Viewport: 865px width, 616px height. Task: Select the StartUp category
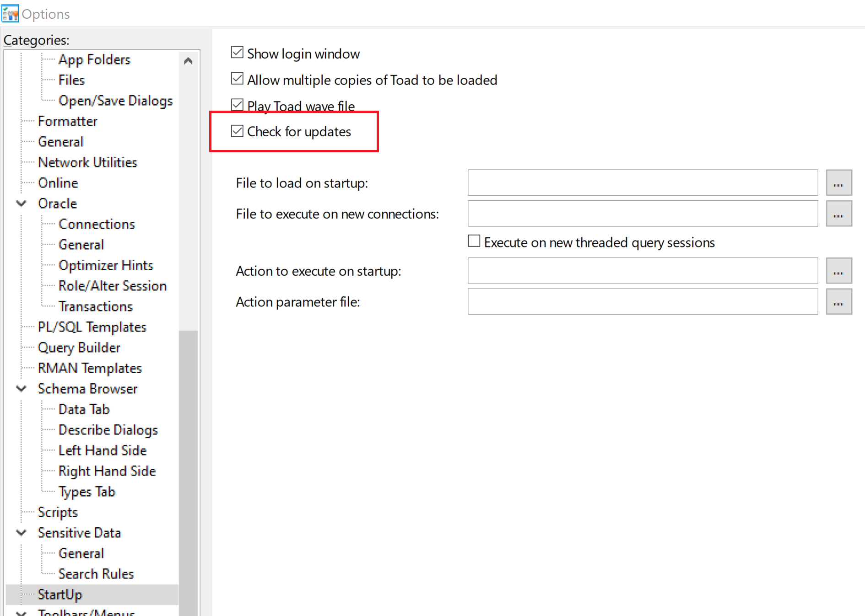click(x=60, y=595)
